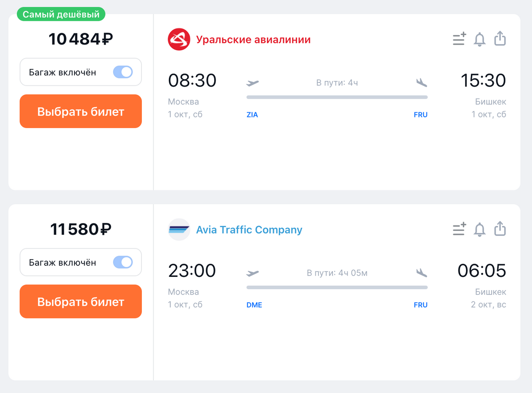Click the ZIA airport code
Image resolution: width=532 pixels, height=393 pixels.
(252, 115)
